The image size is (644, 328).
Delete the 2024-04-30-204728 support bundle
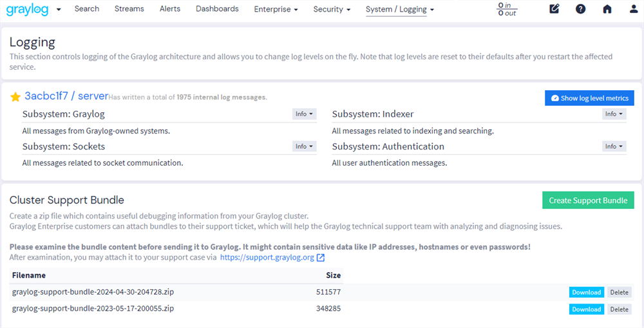(x=620, y=293)
